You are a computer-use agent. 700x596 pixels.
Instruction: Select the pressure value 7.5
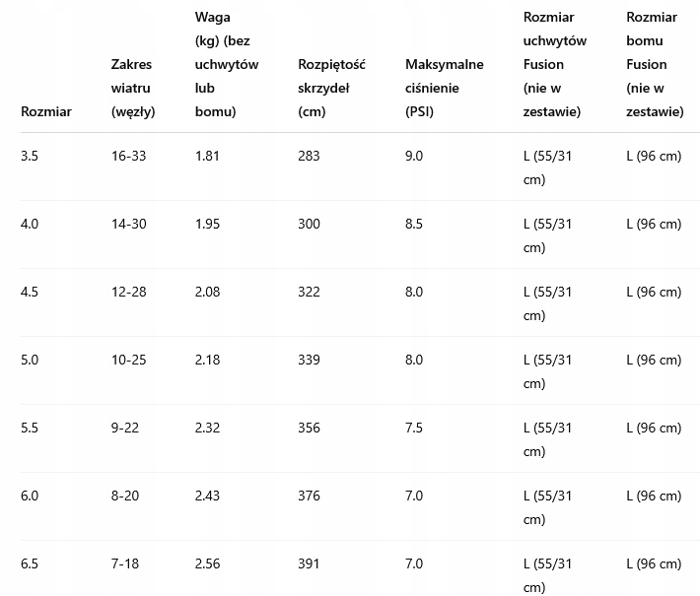pos(414,428)
